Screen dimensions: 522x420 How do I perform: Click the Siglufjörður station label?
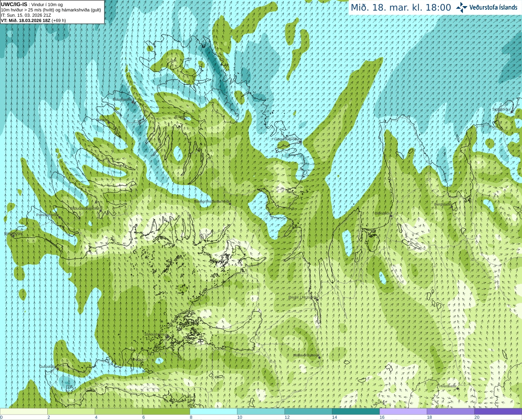click(501, 109)
